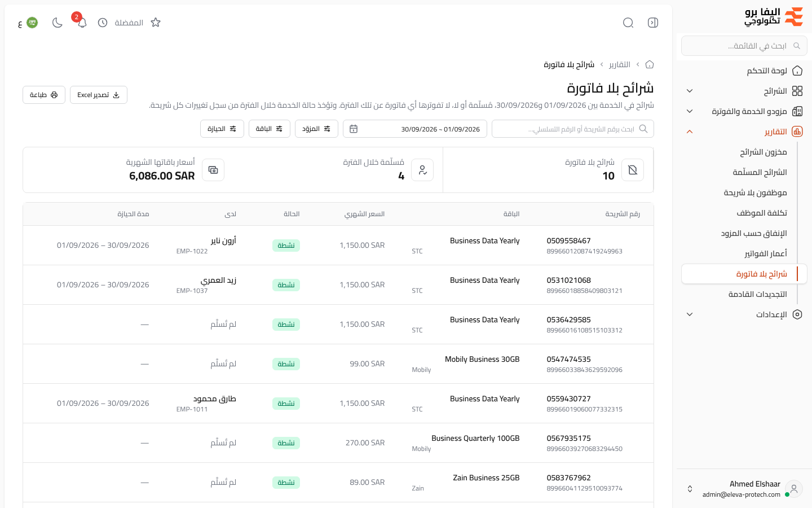Click SIM number 0567935175
The image size is (812, 508).
coord(569,438)
